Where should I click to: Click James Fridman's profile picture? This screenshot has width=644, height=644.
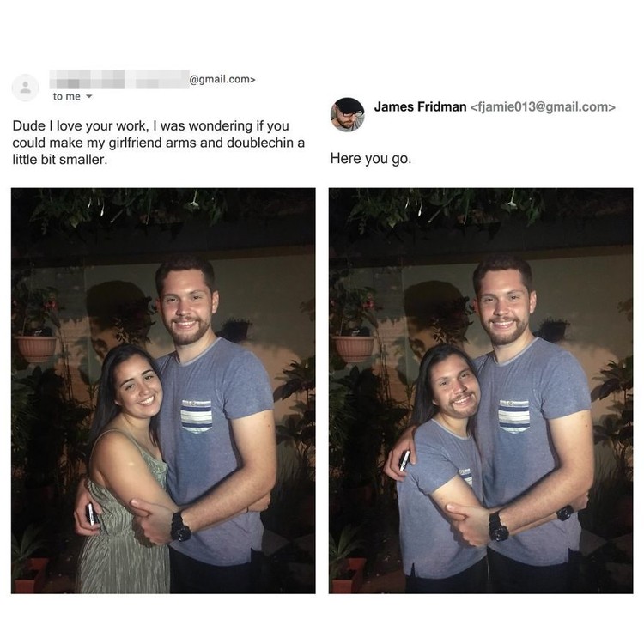(x=348, y=114)
